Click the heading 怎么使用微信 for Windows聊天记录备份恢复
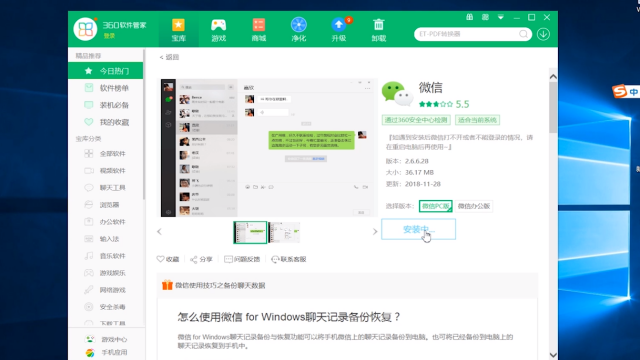The width and height of the screenshot is (640, 360). (x=289, y=317)
